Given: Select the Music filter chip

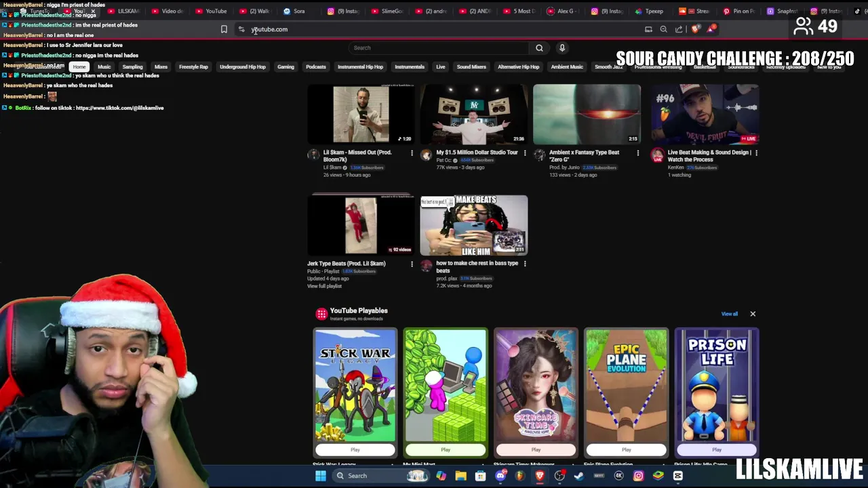Looking at the screenshot, I should pos(104,66).
